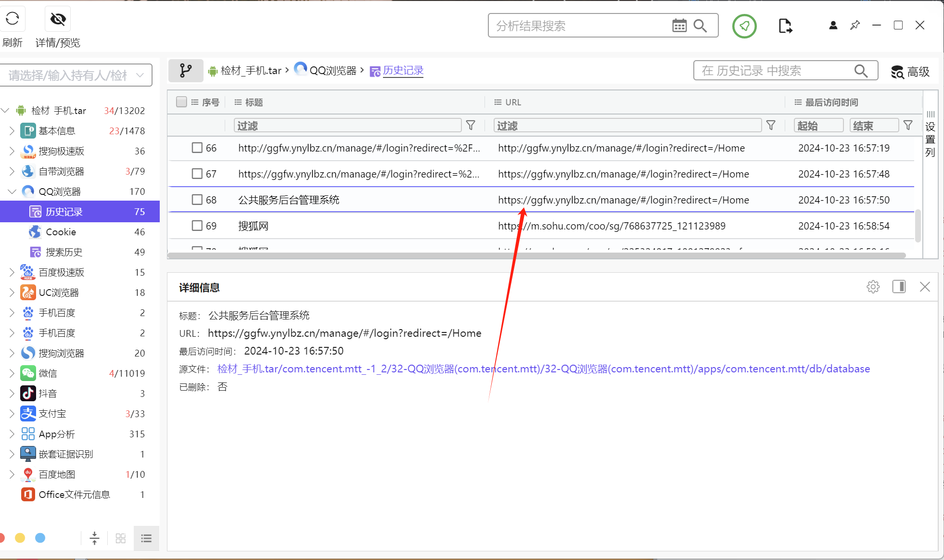The image size is (944, 560).
Task: Switch to list view icon
Action: [x=146, y=538]
